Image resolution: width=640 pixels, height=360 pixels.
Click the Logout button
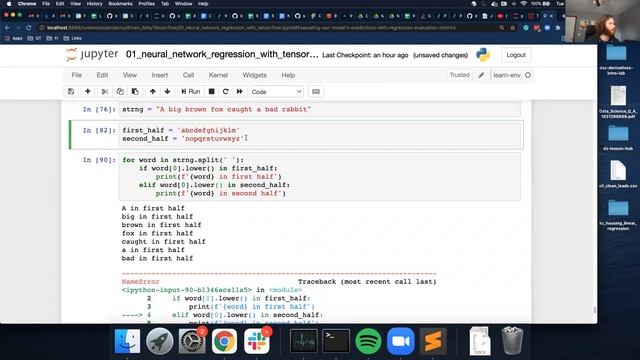pos(516,55)
